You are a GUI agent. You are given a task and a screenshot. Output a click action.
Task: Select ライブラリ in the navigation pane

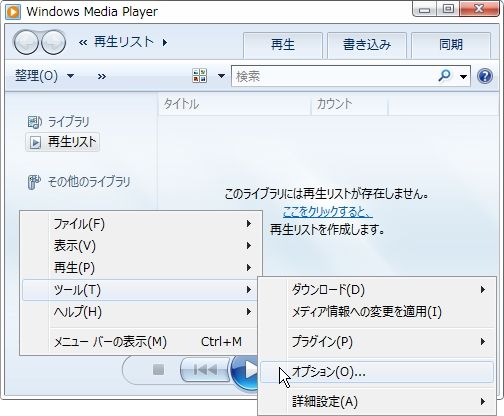[69, 122]
